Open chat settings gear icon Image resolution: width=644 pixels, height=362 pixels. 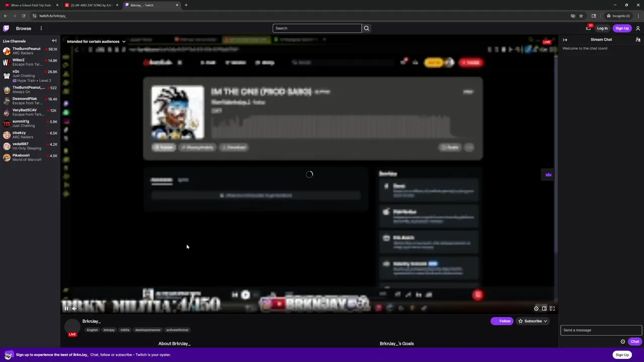623,341
